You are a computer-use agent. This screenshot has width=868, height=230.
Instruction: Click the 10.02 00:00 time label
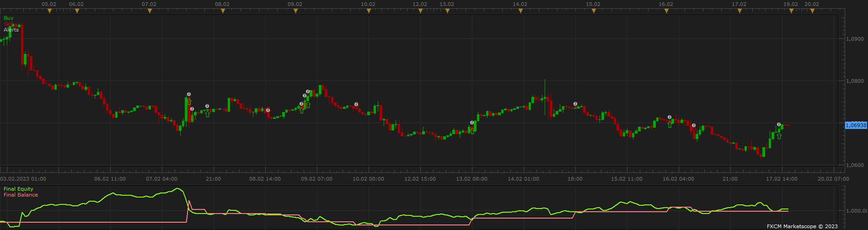click(368, 179)
